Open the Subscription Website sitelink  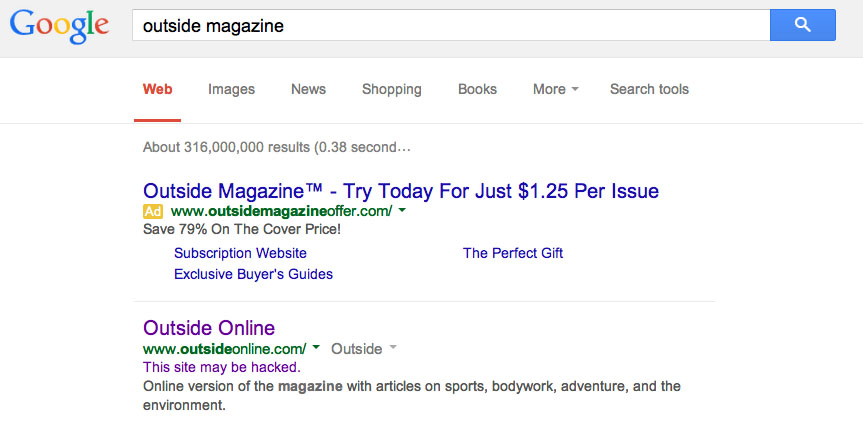[x=240, y=253]
